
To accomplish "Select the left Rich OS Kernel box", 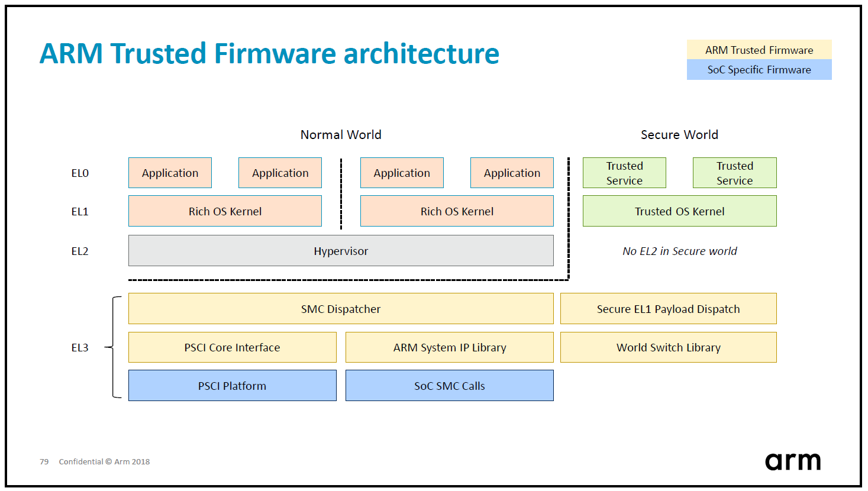I will (225, 211).
